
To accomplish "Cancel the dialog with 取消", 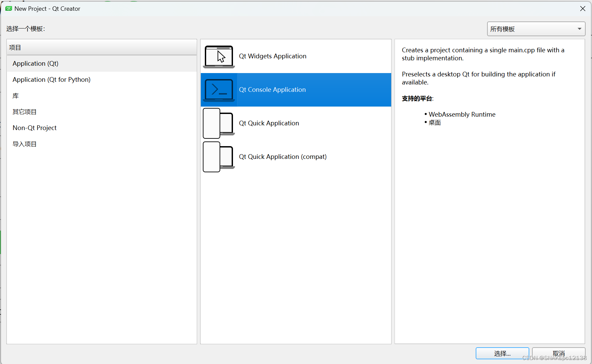I will click(x=558, y=353).
